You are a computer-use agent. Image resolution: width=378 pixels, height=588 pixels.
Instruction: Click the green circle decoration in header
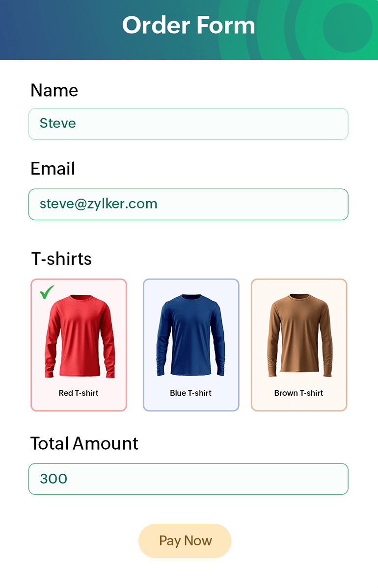348,28
